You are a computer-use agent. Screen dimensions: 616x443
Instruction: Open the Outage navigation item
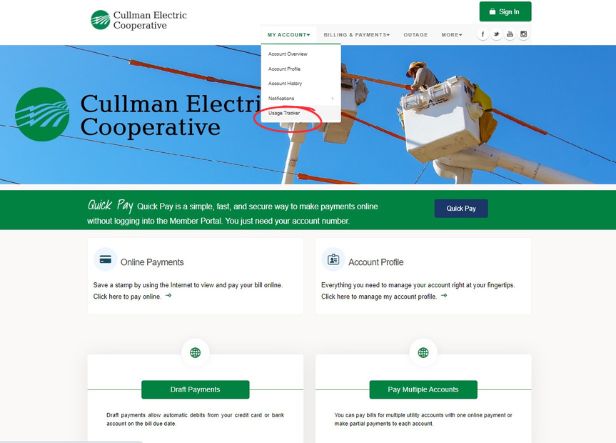point(416,35)
